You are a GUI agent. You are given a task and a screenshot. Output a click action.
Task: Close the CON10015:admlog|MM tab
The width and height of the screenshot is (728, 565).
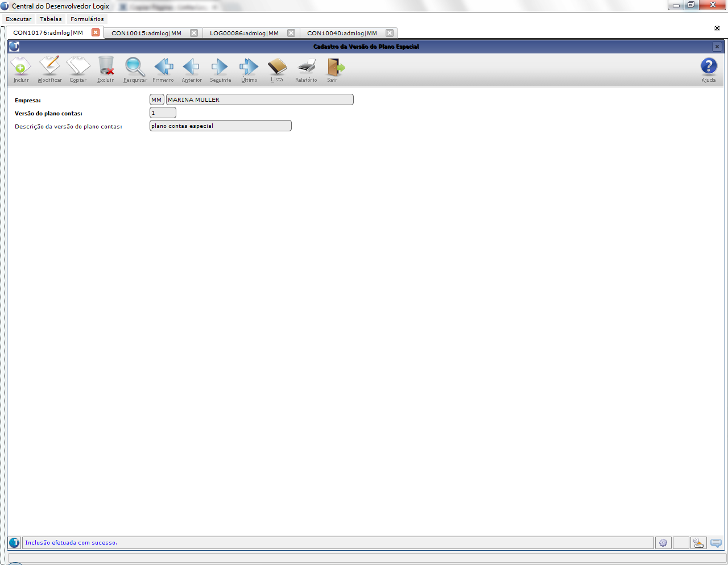pos(194,33)
